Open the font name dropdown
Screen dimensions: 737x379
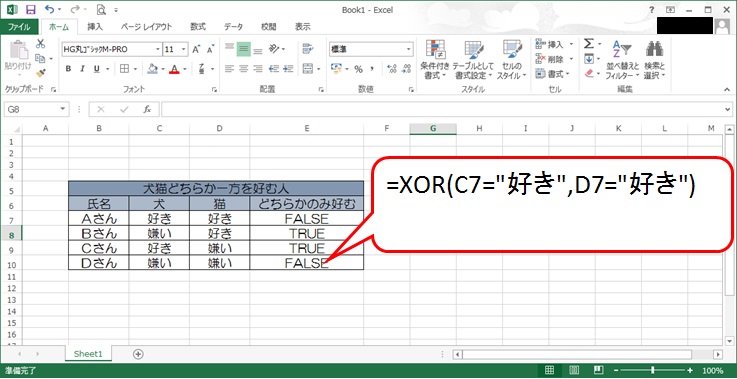pyautogui.click(x=158, y=49)
